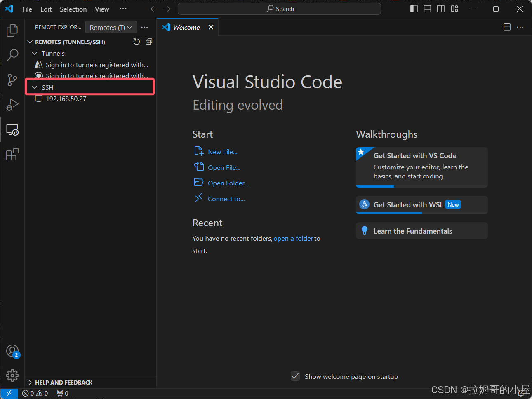This screenshot has width=532, height=399.
Task: Toggle secondary side bar layout icon
Action: click(441, 9)
